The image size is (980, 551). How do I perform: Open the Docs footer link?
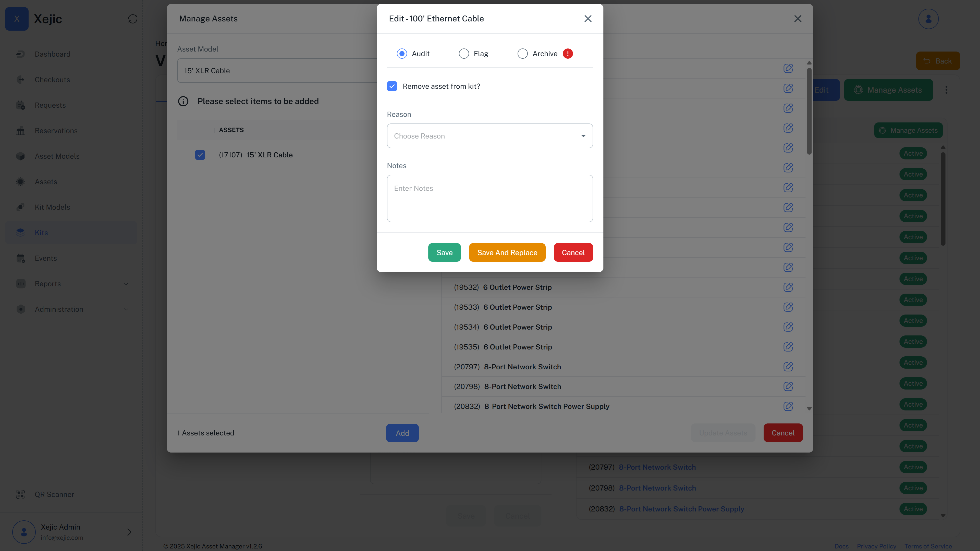coord(841,546)
